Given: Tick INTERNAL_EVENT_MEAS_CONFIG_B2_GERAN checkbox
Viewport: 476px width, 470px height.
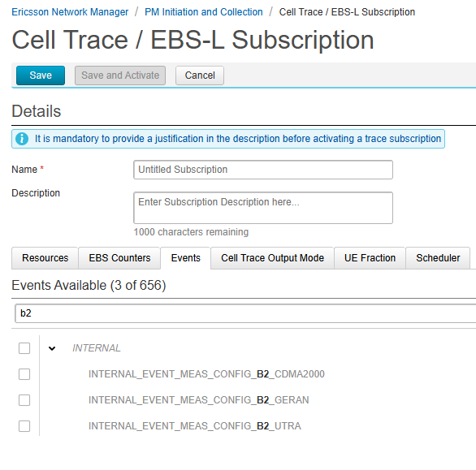Looking at the screenshot, I should pos(24,400).
